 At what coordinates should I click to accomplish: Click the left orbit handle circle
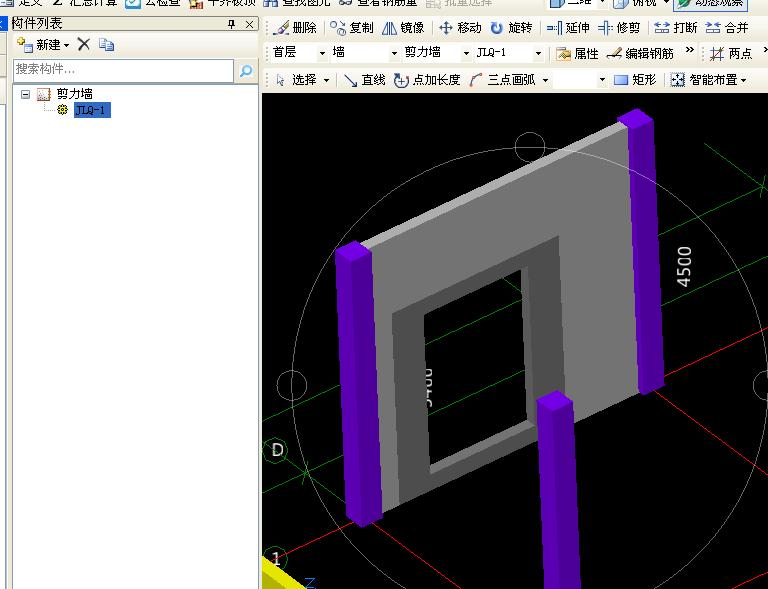pyautogui.click(x=292, y=385)
